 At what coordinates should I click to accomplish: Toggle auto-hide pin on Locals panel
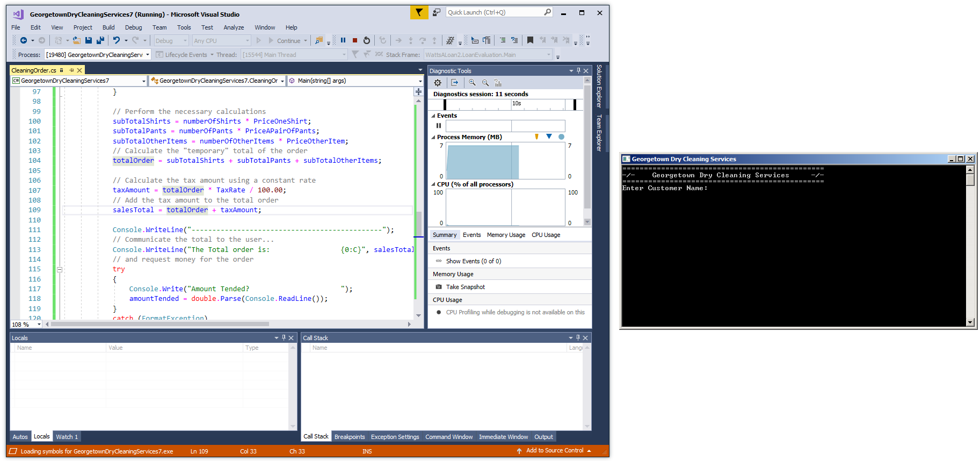tap(284, 338)
